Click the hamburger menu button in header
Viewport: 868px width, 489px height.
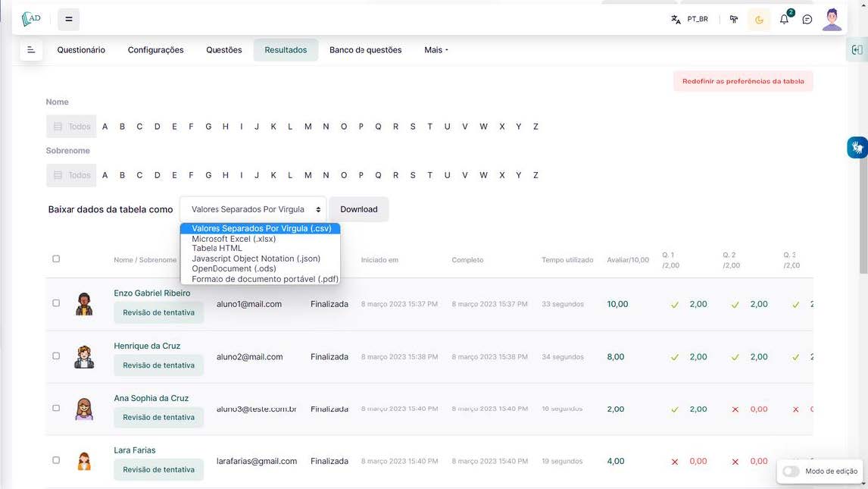[x=69, y=20]
